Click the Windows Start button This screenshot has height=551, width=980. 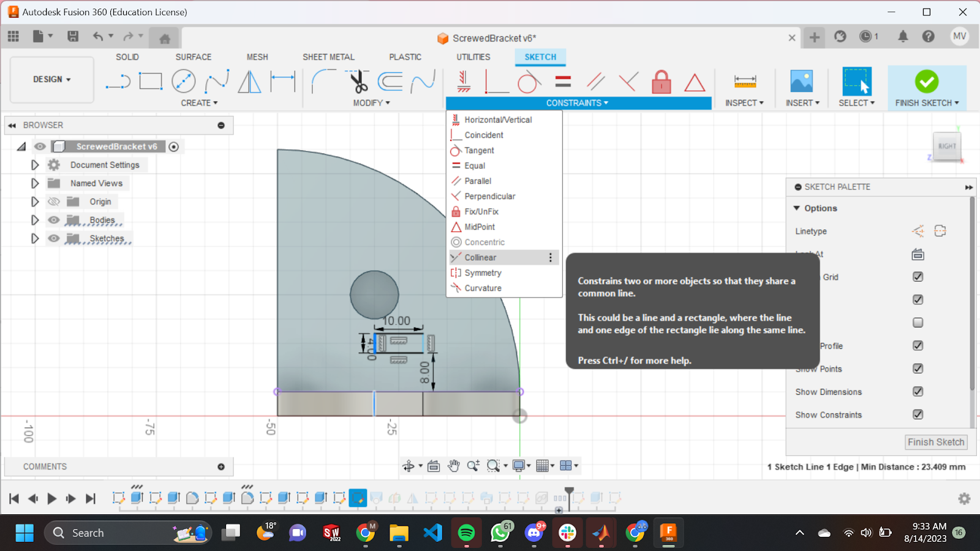point(24,533)
